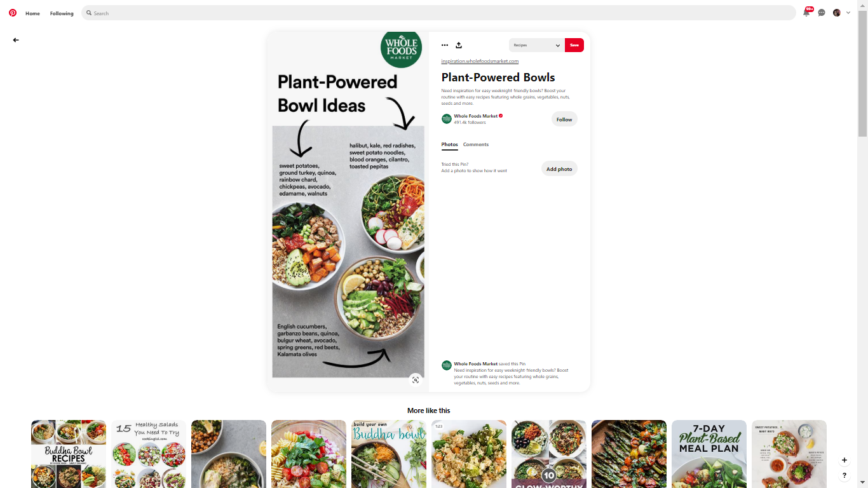Click into the Search field
The height and width of the screenshot is (488, 868).
point(438,13)
